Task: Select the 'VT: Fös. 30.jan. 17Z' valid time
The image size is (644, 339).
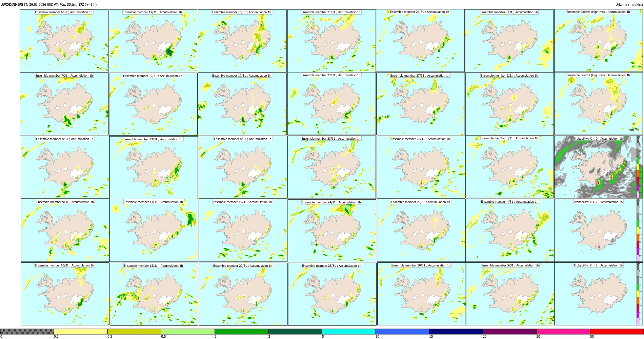Action: click(69, 4)
